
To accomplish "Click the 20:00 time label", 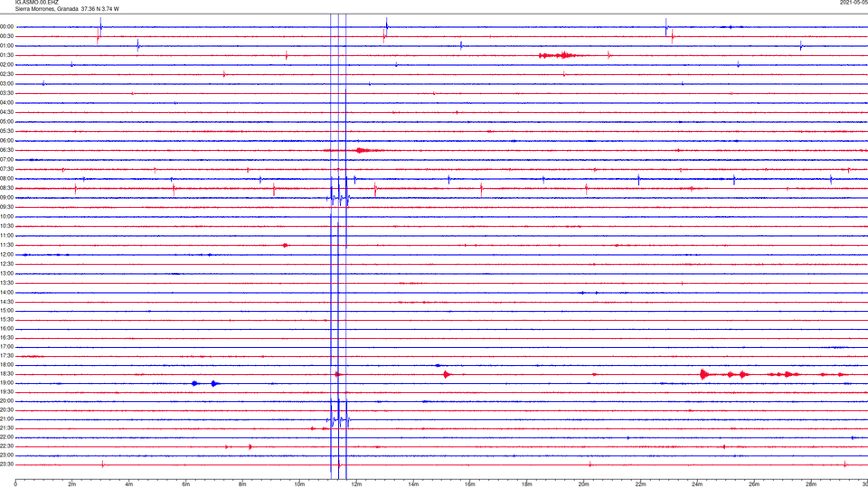I will (7, 401).
